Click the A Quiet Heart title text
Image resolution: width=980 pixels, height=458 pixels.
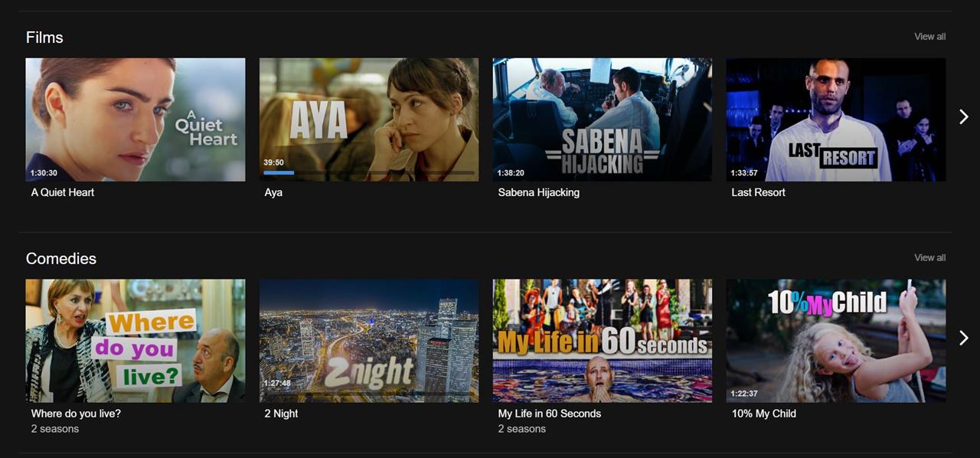63,192
